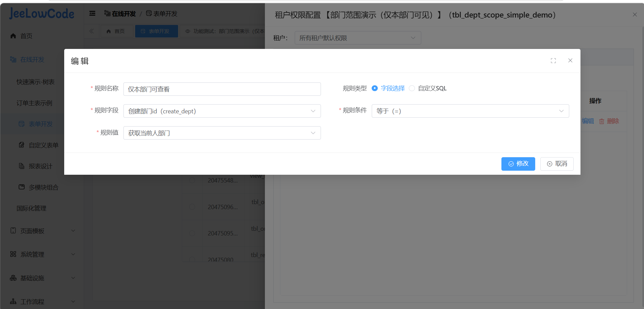Click the hamburger menu collapse icon

(x=92, y=13)
